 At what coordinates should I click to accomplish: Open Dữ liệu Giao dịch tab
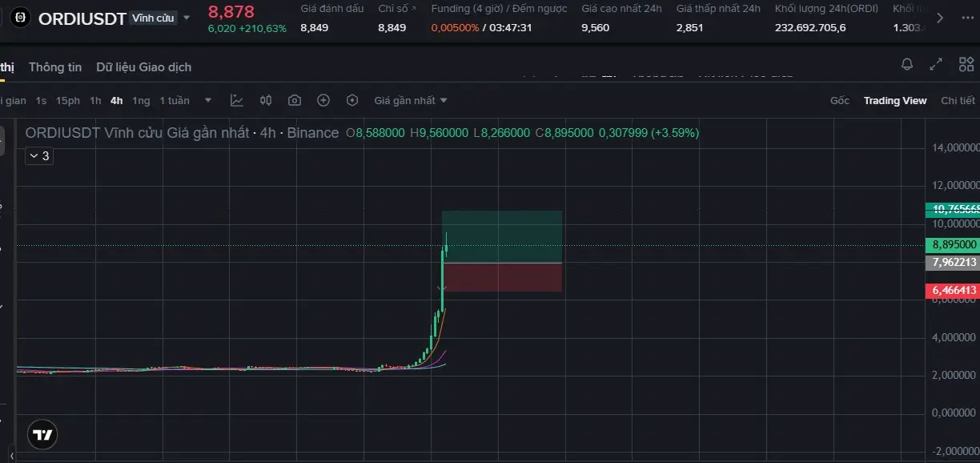pyautogui.click(x=144, y=67)
